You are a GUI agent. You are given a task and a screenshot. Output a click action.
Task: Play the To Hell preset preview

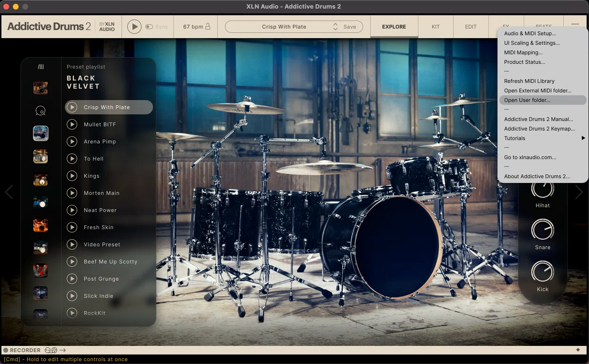pyautogui.click(x=72, y=159)
